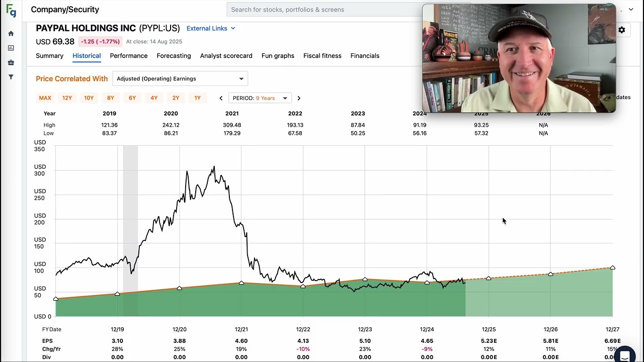Select the 10Y time range
This screenshot has width=644, height=362.
89,98
